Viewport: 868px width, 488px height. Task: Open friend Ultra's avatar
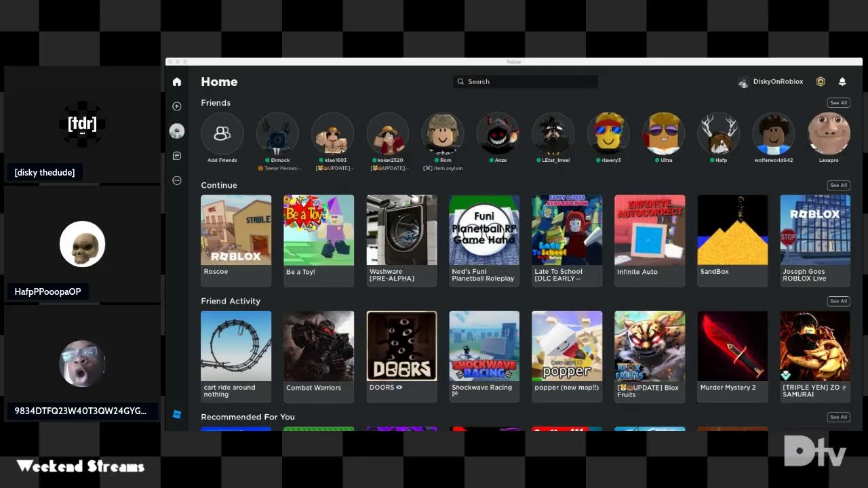tap(664, 134)
